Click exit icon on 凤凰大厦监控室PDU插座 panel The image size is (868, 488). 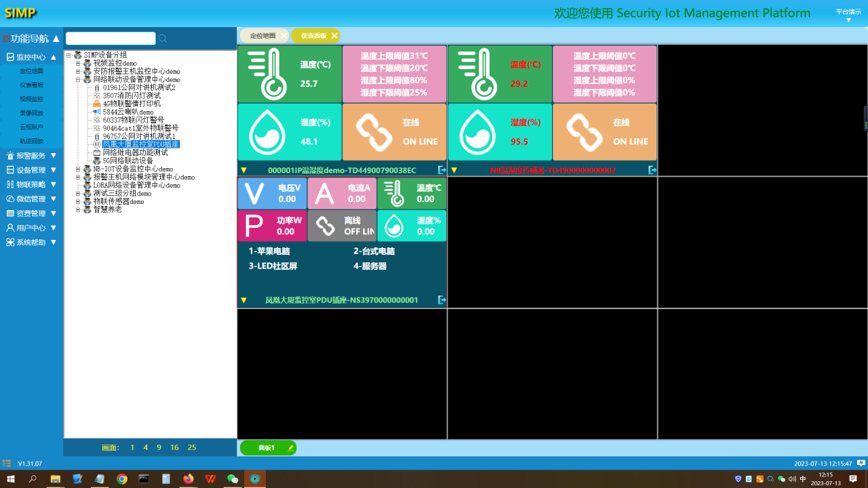[442, 300]
